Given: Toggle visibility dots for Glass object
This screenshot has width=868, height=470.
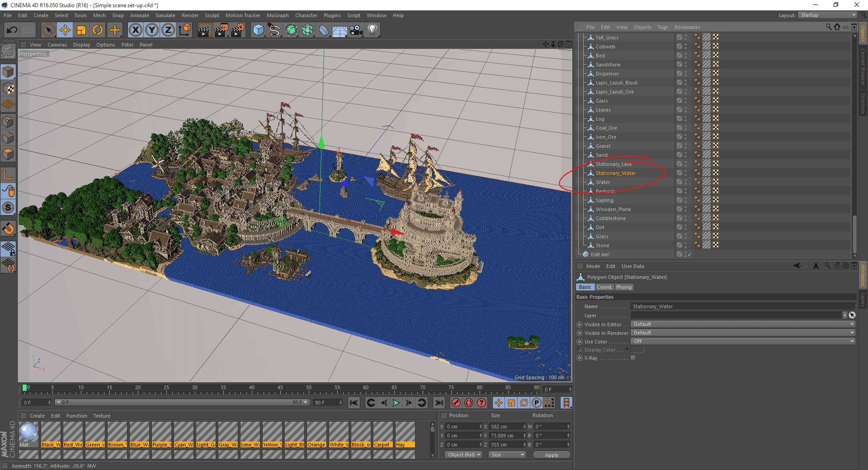Looking at the screenshot, I should click(686, 101).
